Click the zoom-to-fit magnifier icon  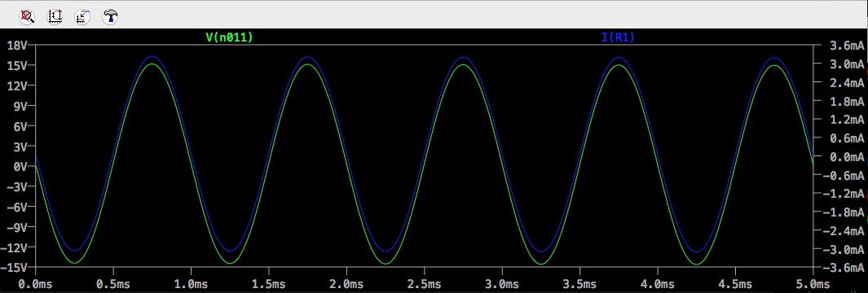[27, 16]
